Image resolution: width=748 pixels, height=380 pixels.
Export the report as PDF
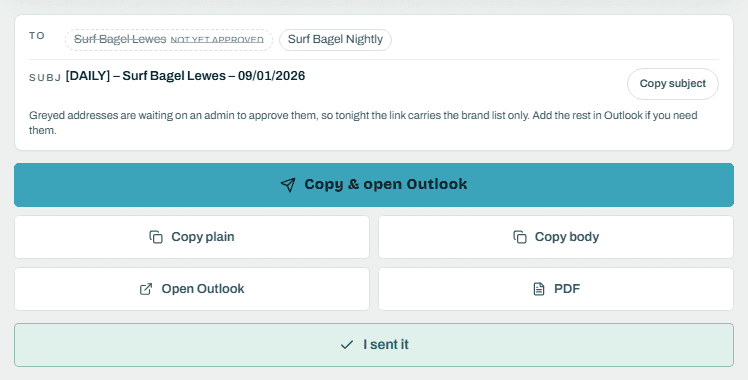pos(556,289)
